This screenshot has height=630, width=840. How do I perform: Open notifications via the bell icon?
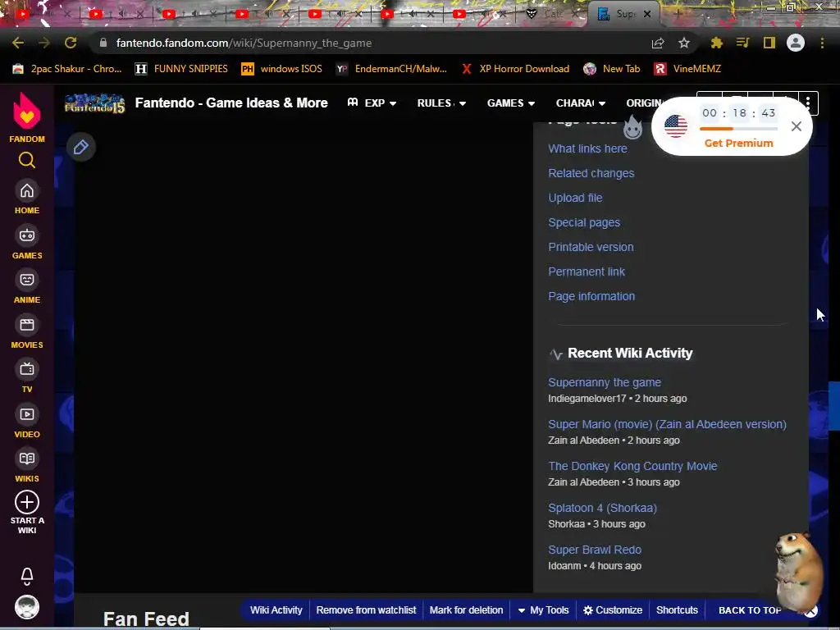[27, 577]
